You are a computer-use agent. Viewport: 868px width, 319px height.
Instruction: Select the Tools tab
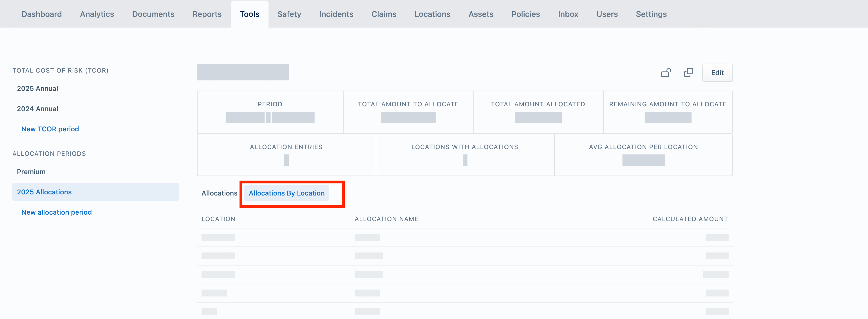point(249,14)
